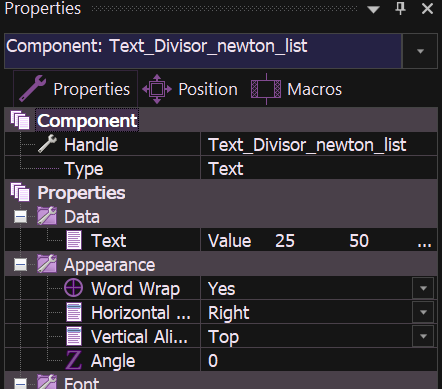Click the Angle Z icon
The width and height of the screenshot is (442, 389).
click(x=73, y=360)
